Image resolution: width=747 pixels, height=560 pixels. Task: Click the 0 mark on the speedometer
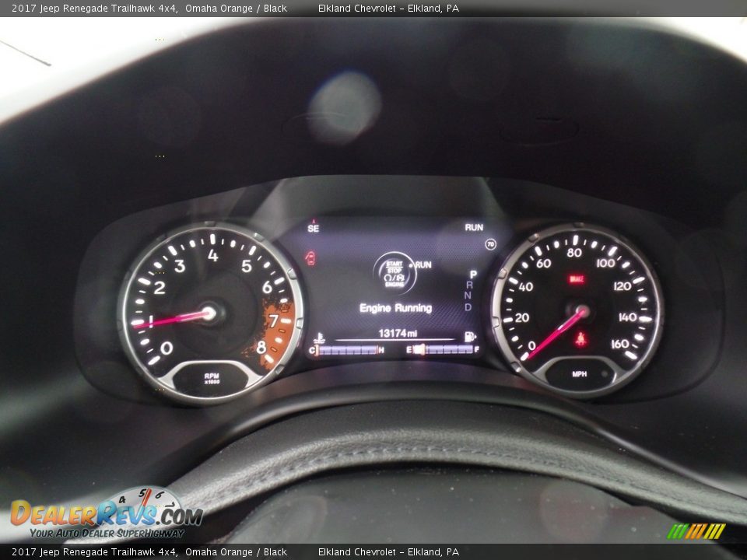pyautogui.click(x=532, y=345)
